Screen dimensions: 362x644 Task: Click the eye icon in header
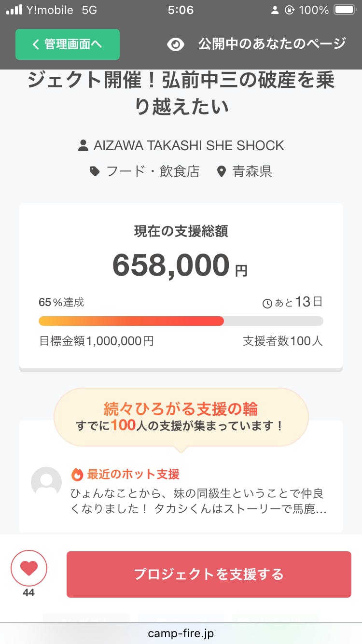(176, 44)
